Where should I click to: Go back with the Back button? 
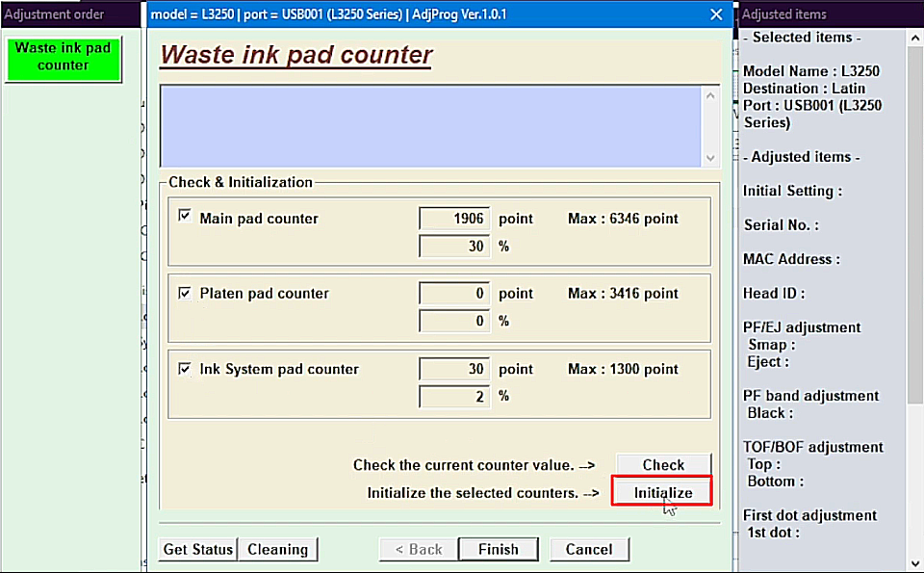(x=419, y=550)
